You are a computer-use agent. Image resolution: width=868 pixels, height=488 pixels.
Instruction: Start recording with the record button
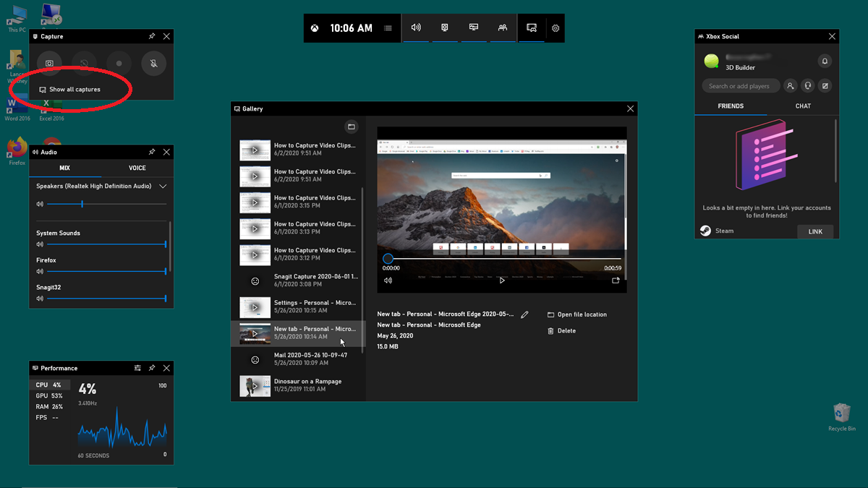pyautogui.click(x=119, y=64)
